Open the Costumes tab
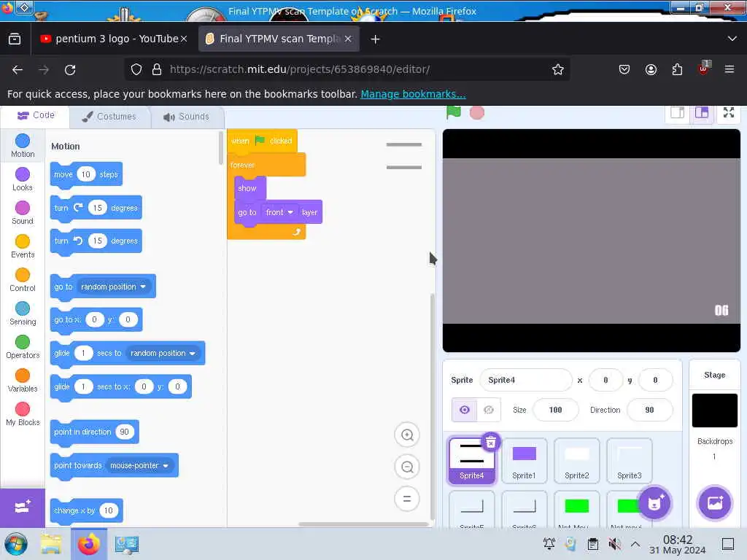The image size is (747, 560). (109, 117)
